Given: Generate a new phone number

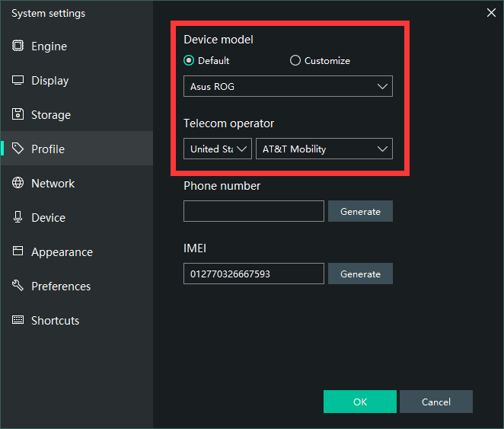Looking at the screenshot, I should [x=360, y=212].
